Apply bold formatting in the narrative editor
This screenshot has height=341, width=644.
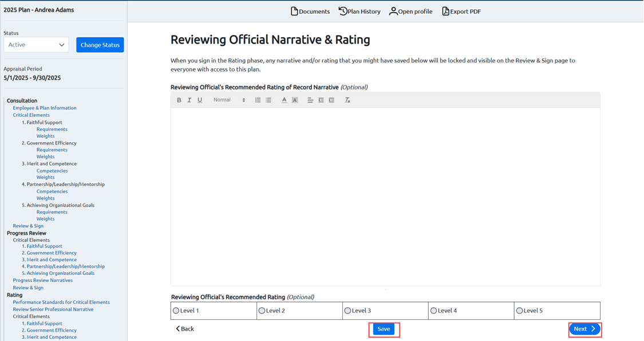pyautogui.click(x=179, y=100)
